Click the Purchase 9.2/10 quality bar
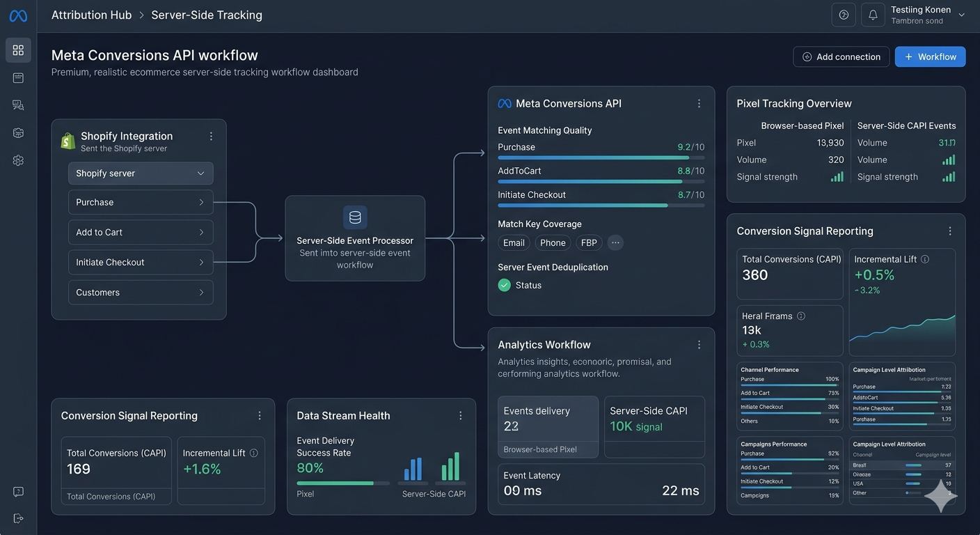Viewport: 980px width, 535px height. (601, 158)
